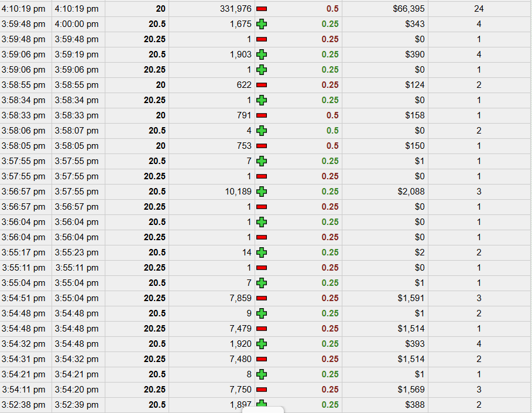Click the green plus icon beside 10,189
532x413 pixels.
pyautogui.click(x=262, y=192)
